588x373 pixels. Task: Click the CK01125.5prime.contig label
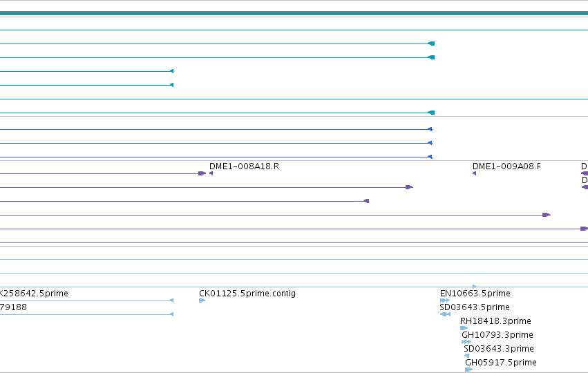click(x=247, y=294)
